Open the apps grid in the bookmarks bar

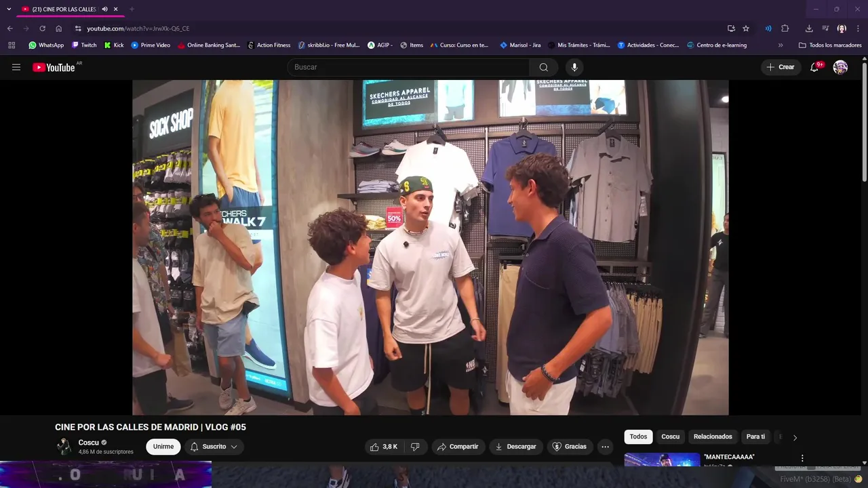point(12,45)
